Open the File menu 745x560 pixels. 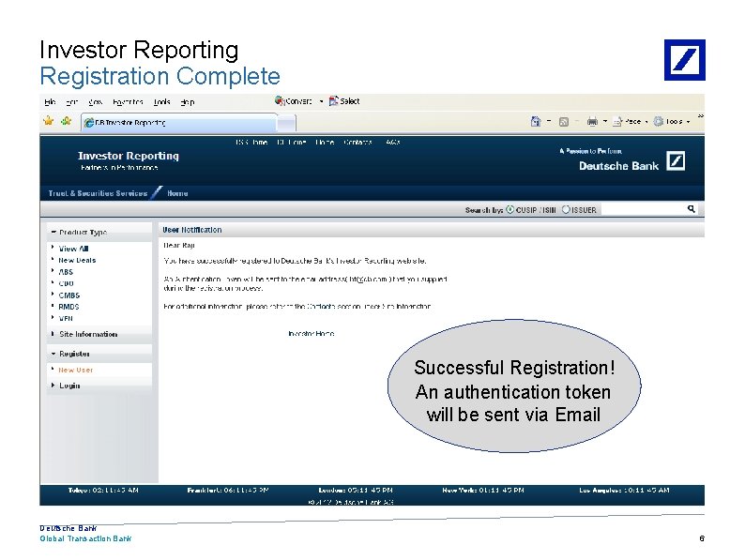click(x=50, y=101)
